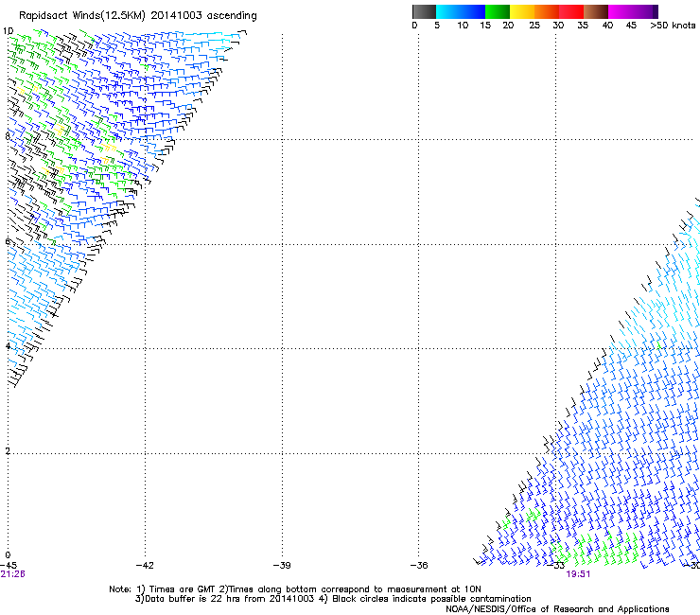Click the '-36' longitude axis label
Screen dimensions: 700x615
coord(419,566)
